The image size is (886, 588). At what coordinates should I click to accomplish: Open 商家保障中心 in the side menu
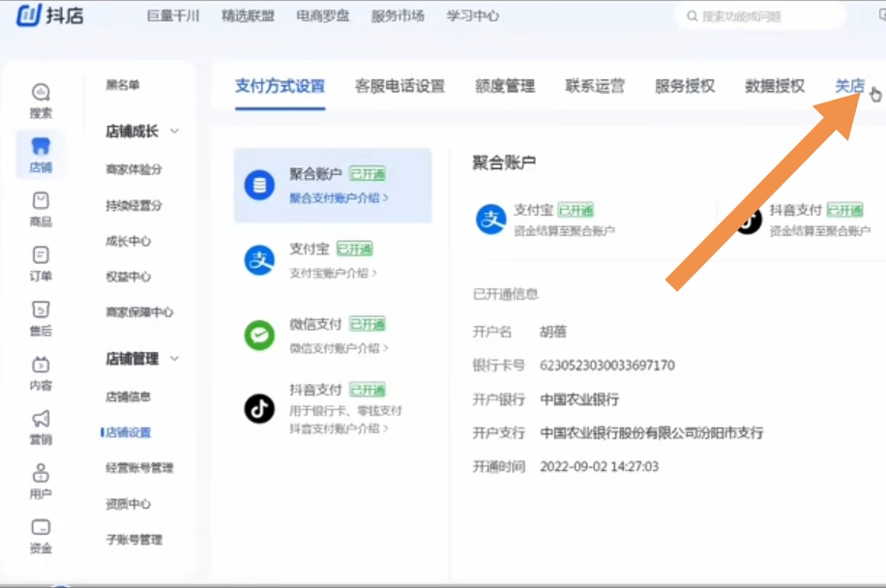pos(139,312)
